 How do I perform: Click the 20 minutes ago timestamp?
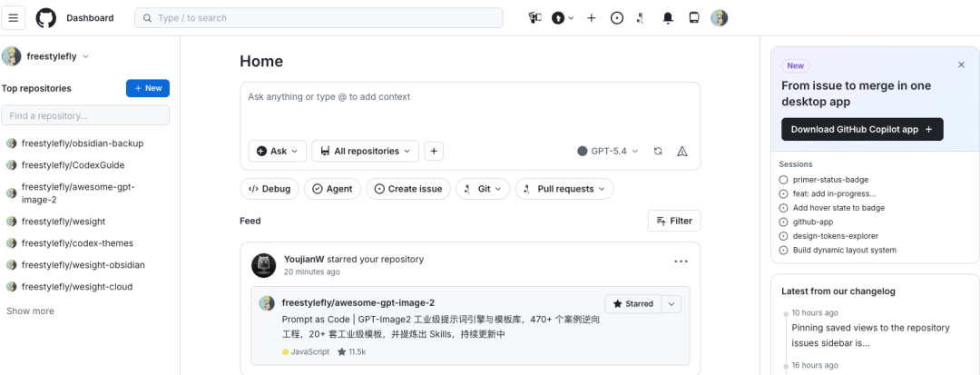312,271
